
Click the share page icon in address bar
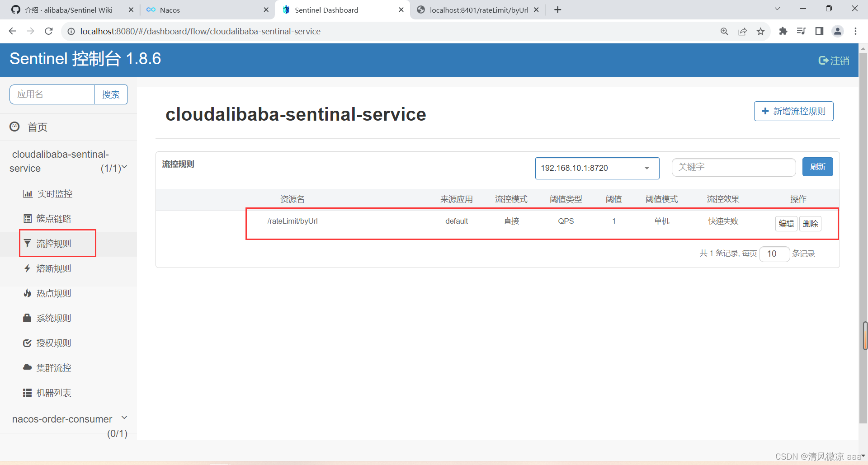[742, 31]
